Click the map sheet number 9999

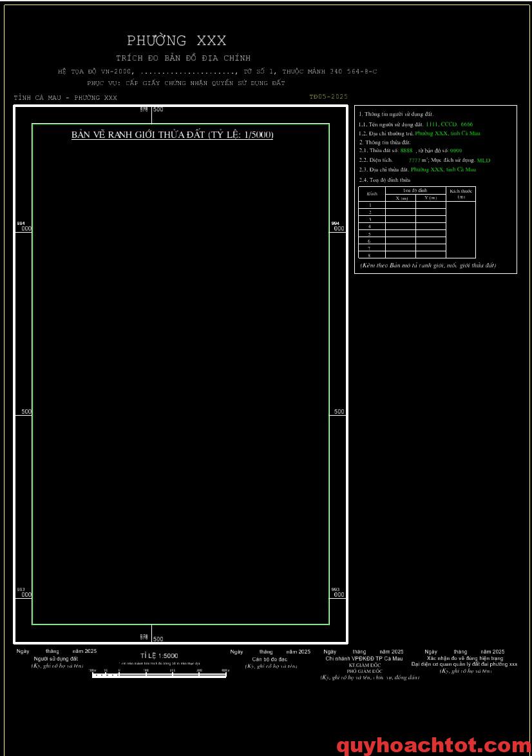pos(456,150)
